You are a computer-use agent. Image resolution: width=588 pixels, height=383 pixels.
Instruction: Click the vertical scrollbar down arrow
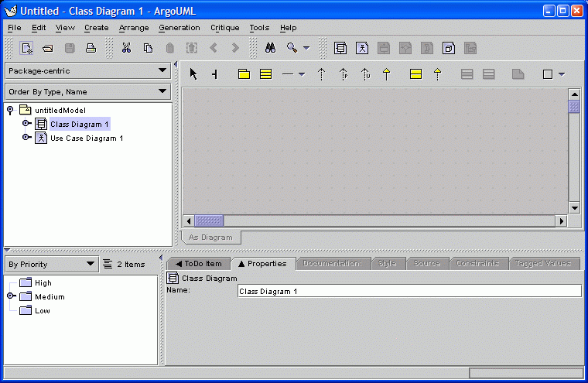pyautogui.click(x=574, y=207)
